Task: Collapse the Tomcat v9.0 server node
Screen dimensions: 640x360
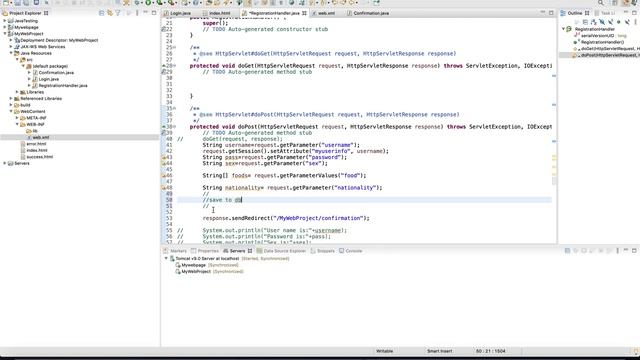Action: (x=166, y=258)
